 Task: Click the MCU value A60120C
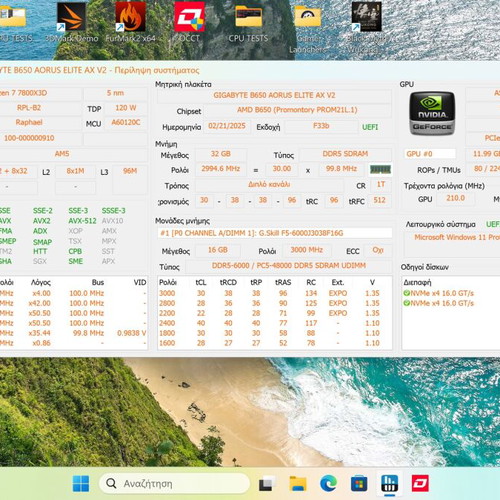point(126,123)
